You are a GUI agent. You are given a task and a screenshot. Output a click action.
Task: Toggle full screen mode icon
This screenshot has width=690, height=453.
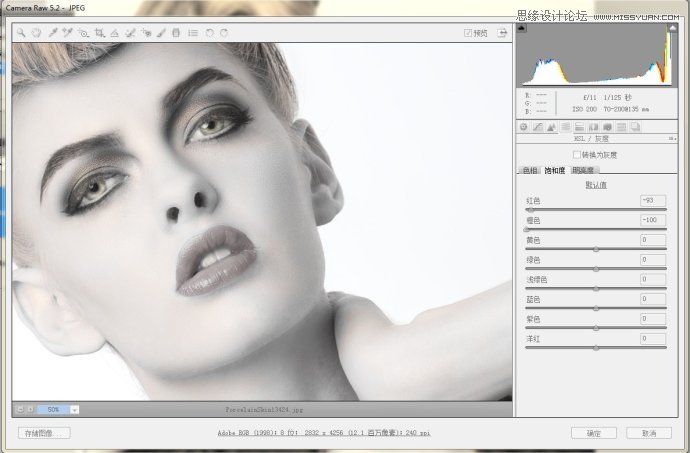(x=501, y=33)
